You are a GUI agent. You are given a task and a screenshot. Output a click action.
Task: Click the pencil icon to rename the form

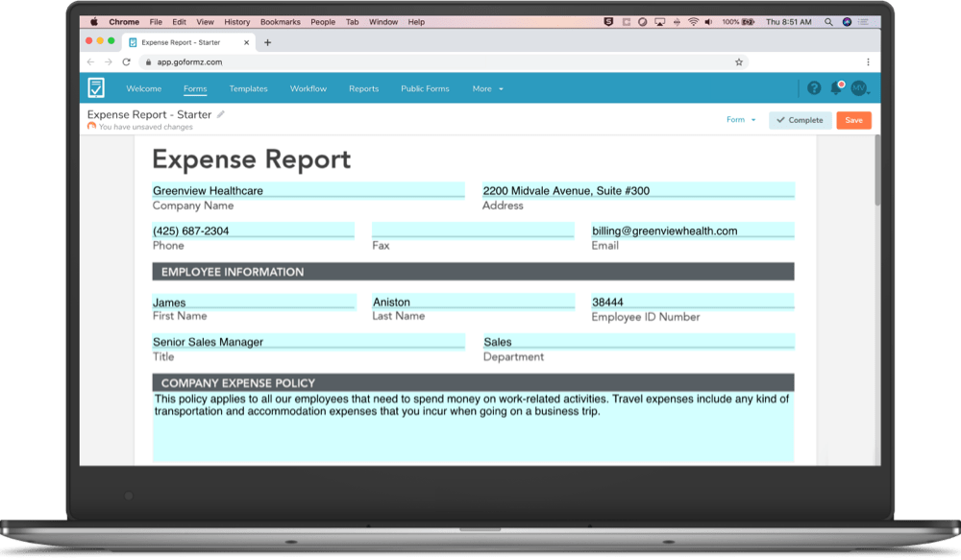[221, 114]
